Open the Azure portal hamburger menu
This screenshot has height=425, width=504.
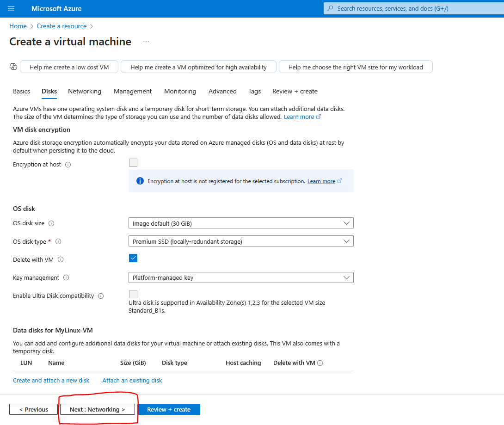click(11, 8)
